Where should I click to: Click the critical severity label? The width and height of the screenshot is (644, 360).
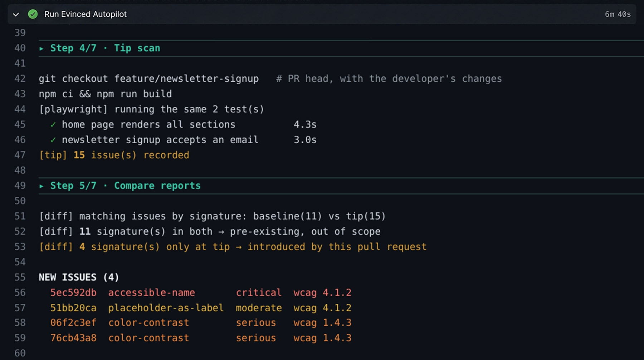(259, 293)
